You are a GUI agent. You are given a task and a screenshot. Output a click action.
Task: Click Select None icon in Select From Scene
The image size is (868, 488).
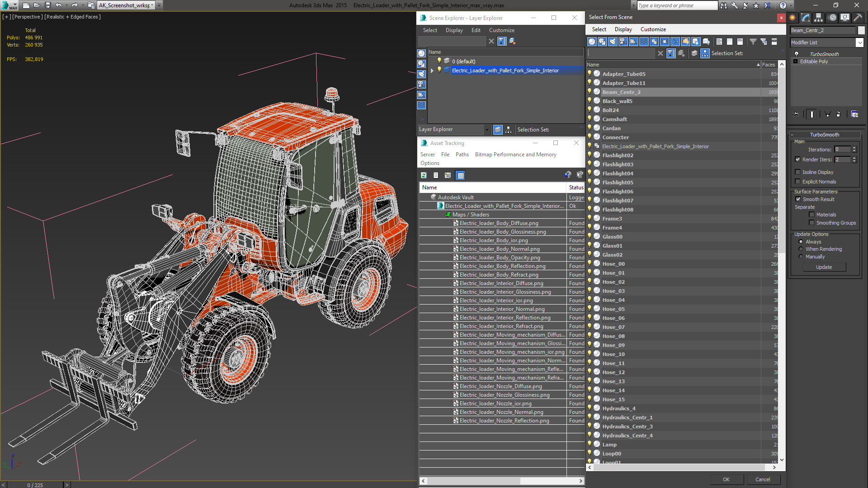pos(730,42)
